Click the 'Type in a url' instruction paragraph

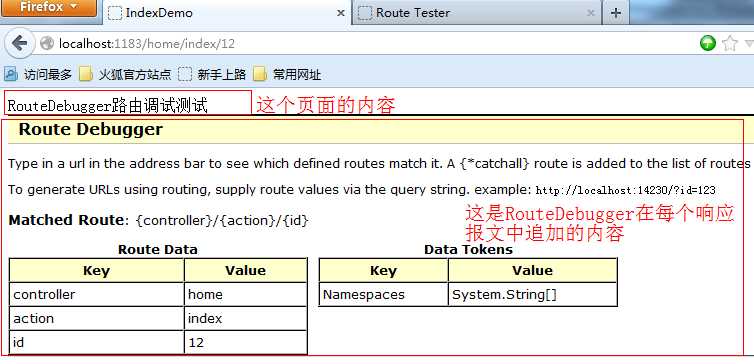click(379, 163)
